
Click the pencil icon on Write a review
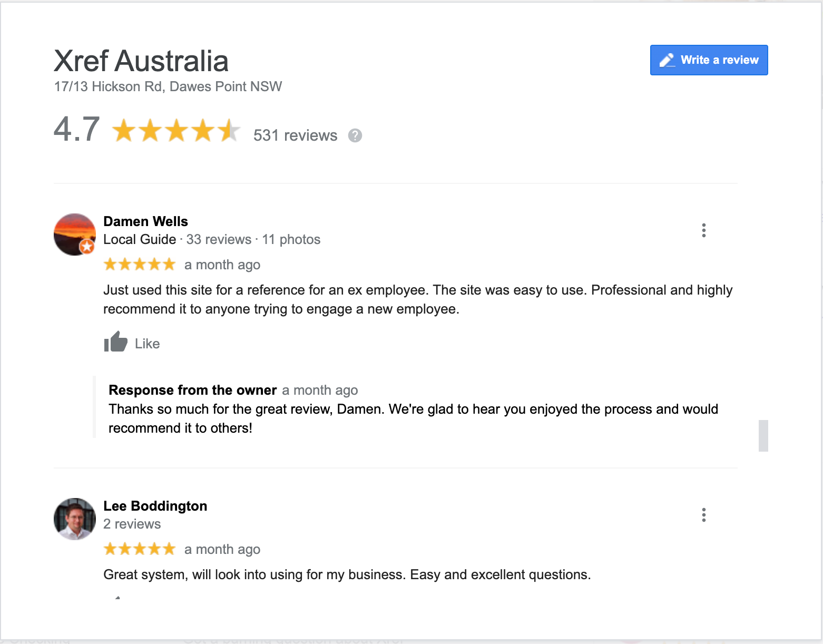click(667, 60)
